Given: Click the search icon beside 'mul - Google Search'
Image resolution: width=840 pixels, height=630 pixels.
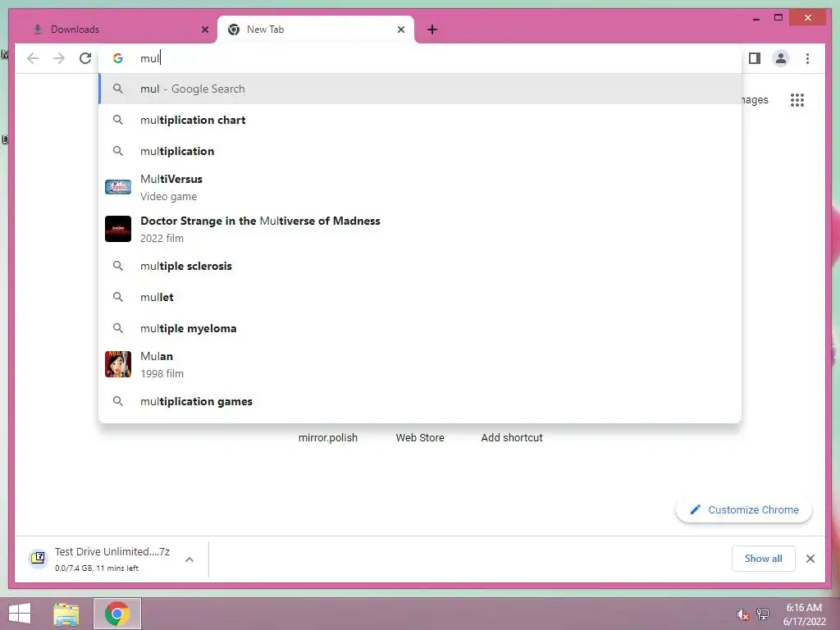Looking at the screenshot, I should pos(118,89).
